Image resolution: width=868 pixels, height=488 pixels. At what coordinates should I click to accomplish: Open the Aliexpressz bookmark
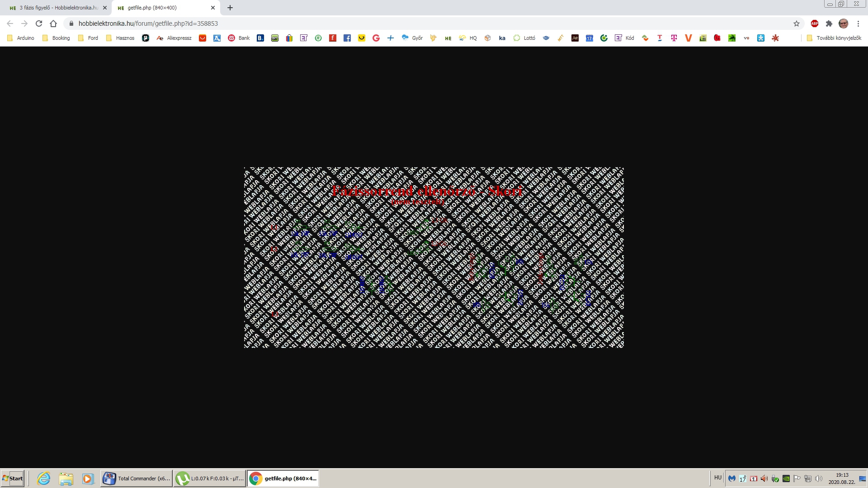[x=174, y=38]
